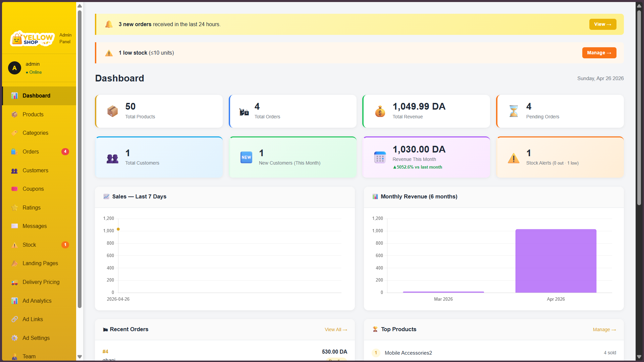Follow the View All link in Recent Orders

click(336, 330)
